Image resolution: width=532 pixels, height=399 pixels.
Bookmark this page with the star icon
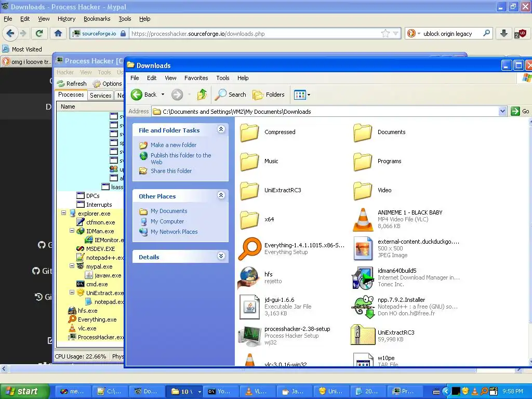385,34
